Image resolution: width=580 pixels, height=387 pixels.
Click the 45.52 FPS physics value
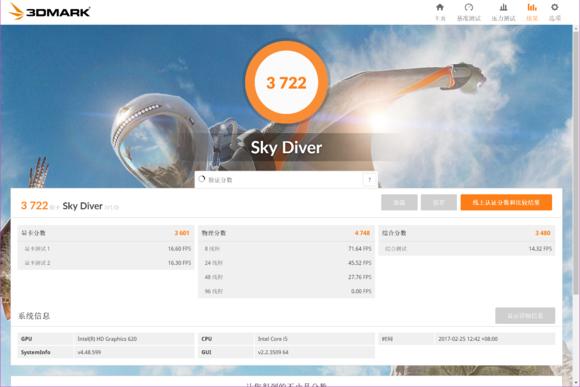(x=360, y=263)
